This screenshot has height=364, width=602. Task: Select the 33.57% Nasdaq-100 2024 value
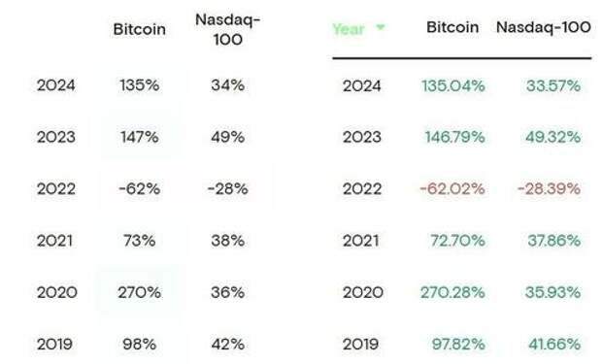(553, 85)
